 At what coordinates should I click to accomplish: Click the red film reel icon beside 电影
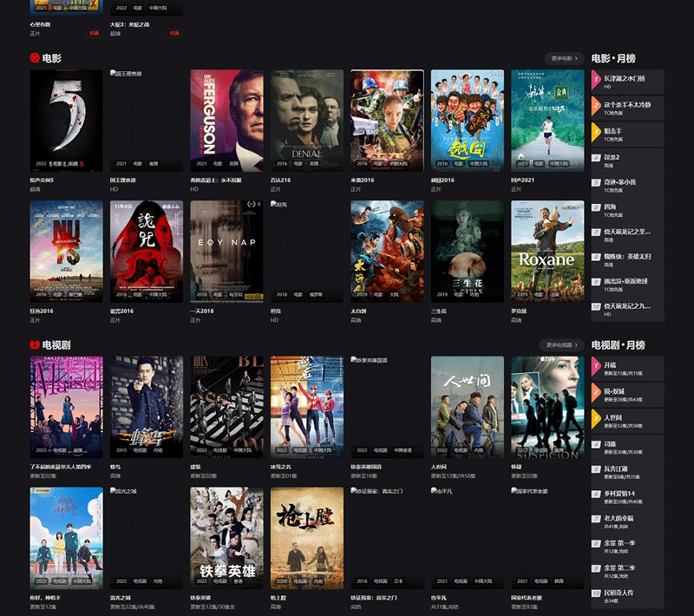pos(35,58)
